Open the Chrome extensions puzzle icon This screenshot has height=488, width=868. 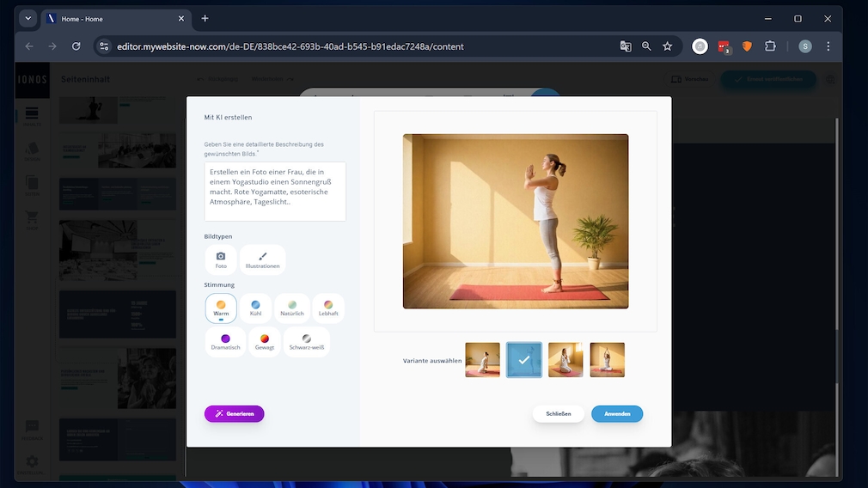(x=770, y=46)
